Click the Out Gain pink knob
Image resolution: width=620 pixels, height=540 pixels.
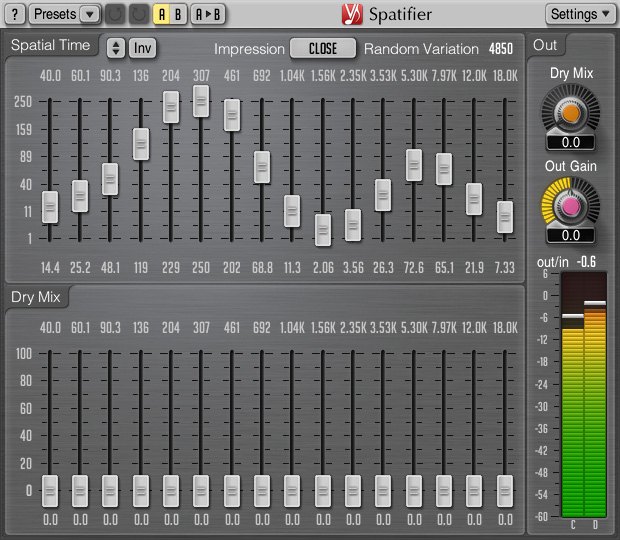point(570,206)
